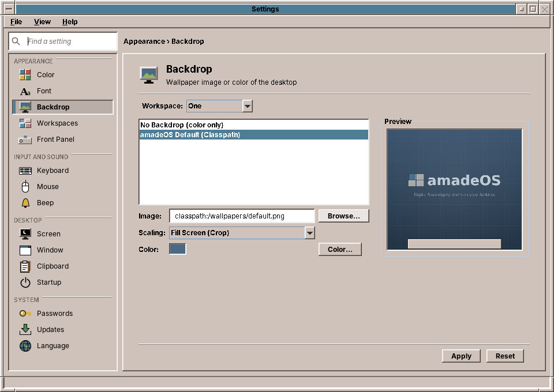Image resolution: width=554 pixels, height=392 pixels.
Task: Open the File menu
Action: (x=16, y=22)
